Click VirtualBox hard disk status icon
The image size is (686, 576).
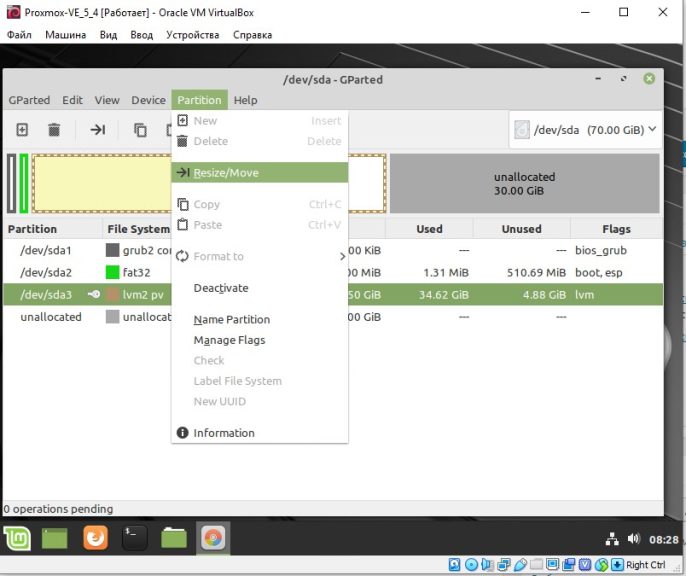(x=455, y=565)
